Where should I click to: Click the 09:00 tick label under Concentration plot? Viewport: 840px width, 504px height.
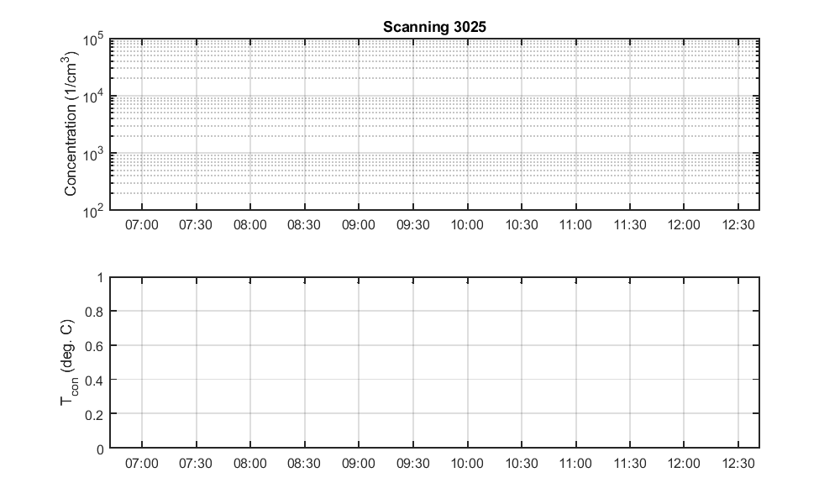pyautogui.click(x=359, y=225)
